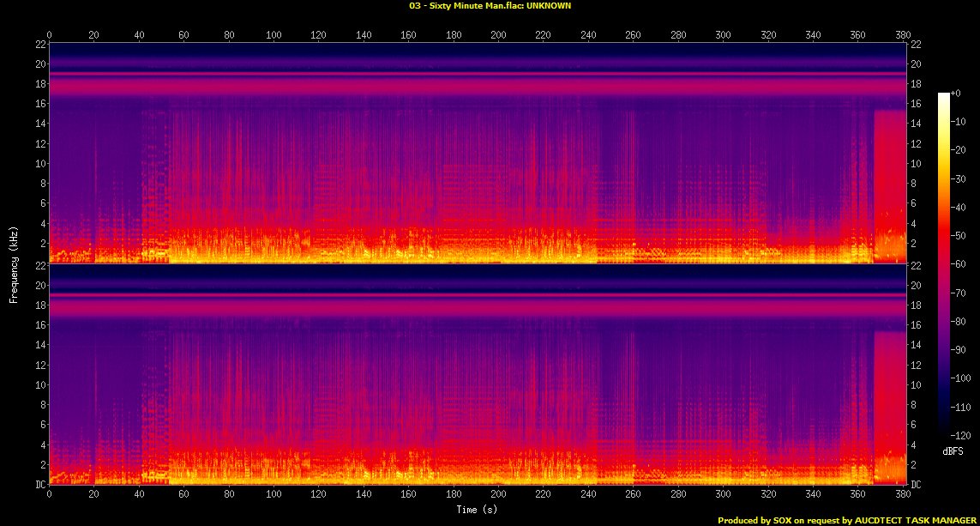Viewport: 980px width, 526px height.
Task: Click the "DC" label left of the lower channel
Action: tap(40, 484)
